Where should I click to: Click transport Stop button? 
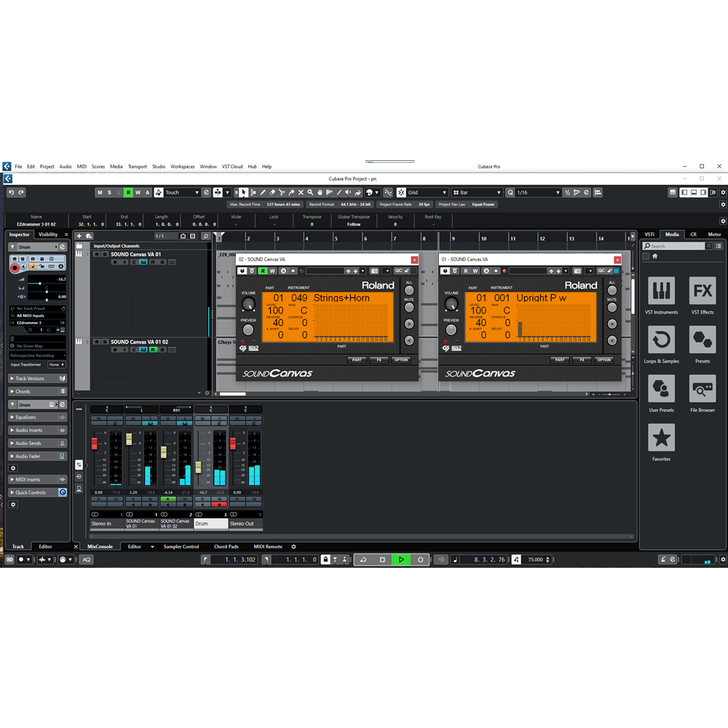point(382,559)
